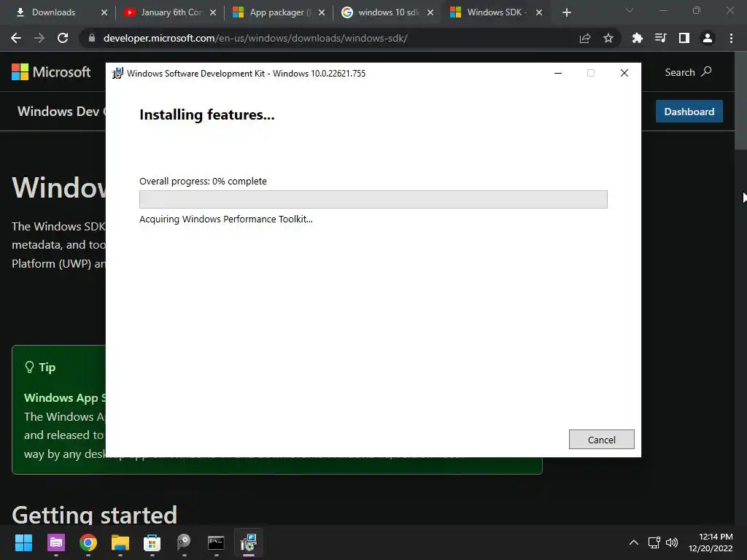This screenshot has height=560, width=747.
Task: Close the App packager tab
Action: tap(322, 13)
